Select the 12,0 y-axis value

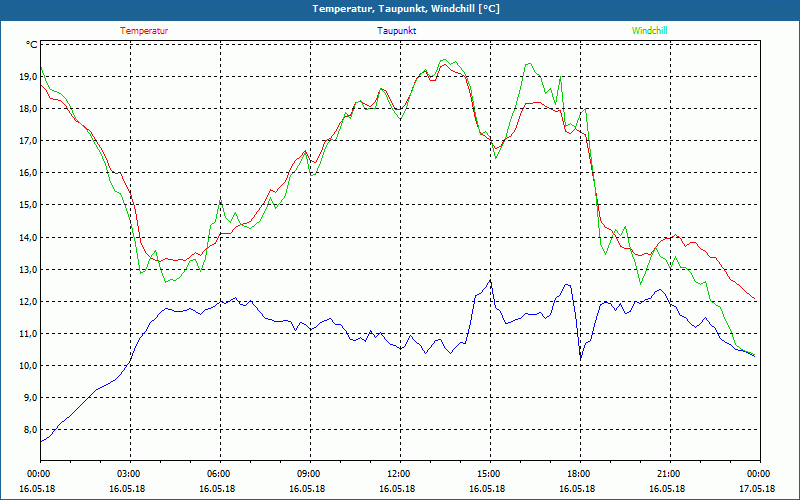29,302
